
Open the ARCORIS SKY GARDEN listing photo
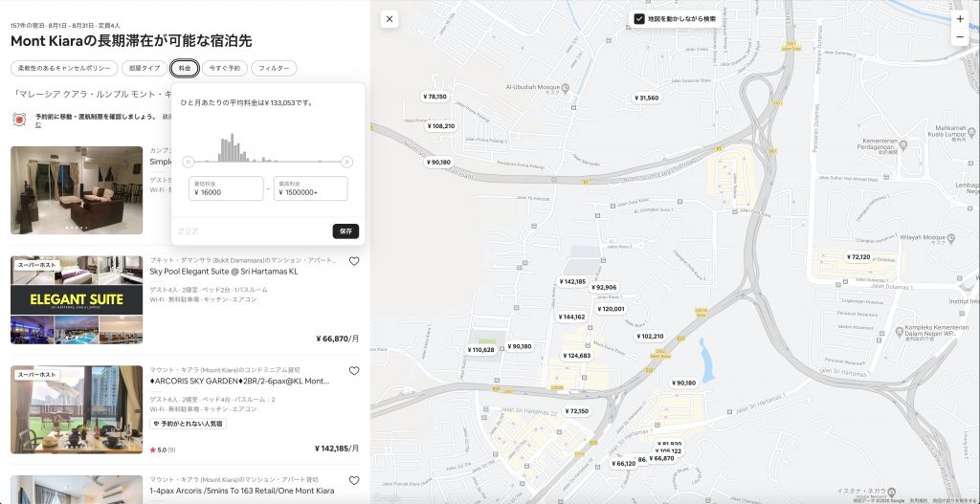(x=77, y=409)
